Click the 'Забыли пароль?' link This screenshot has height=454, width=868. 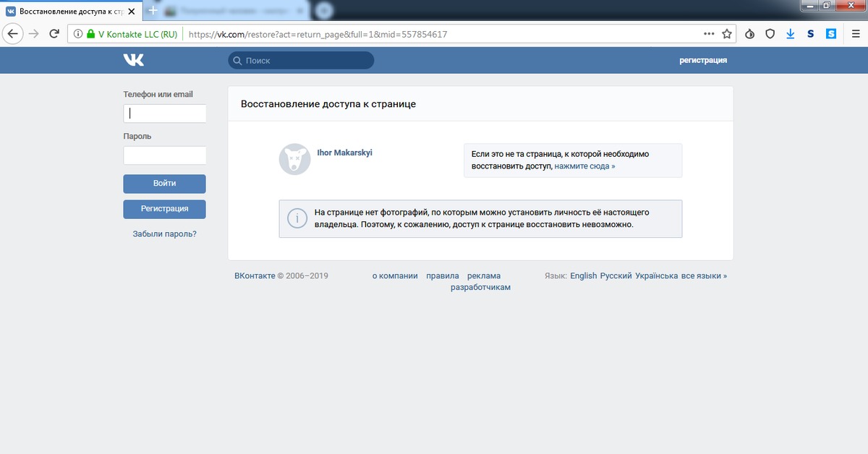[164, 234]
